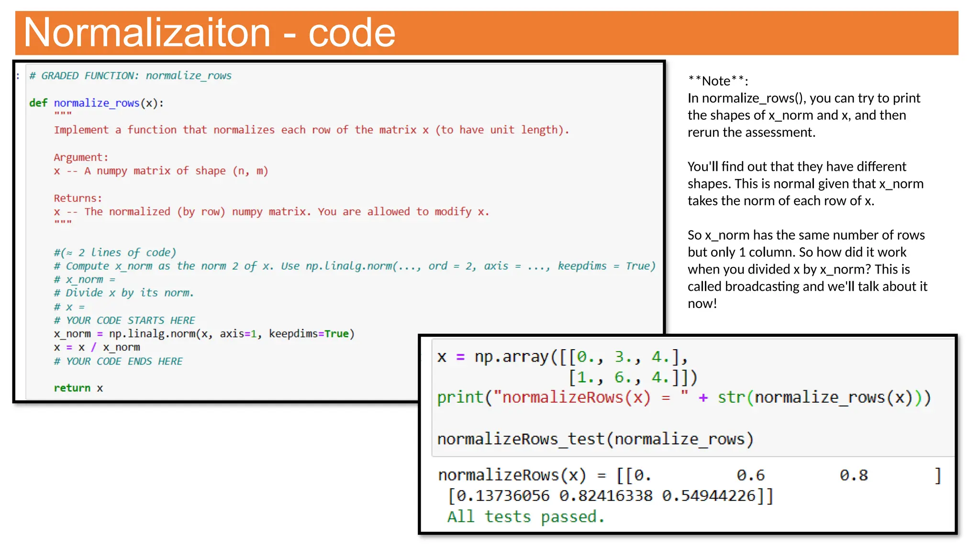Click the comment '#(≈ 2 lines of code)'
980x551 pixels.
[x=115, y=252]
